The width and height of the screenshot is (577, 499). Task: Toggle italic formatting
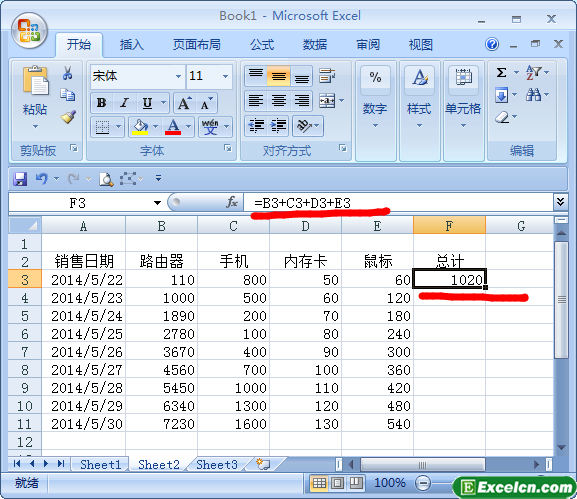124,103
